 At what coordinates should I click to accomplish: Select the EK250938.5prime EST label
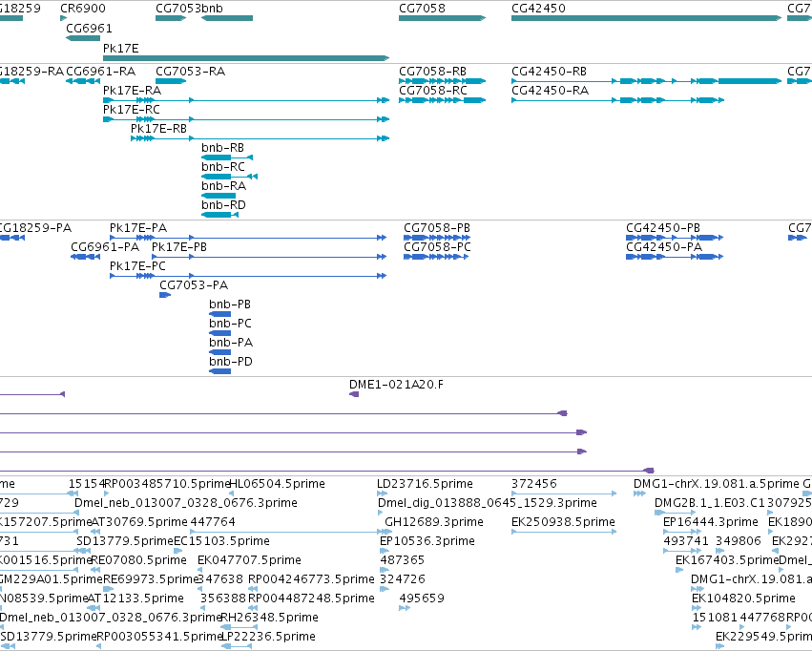[563, 522]
